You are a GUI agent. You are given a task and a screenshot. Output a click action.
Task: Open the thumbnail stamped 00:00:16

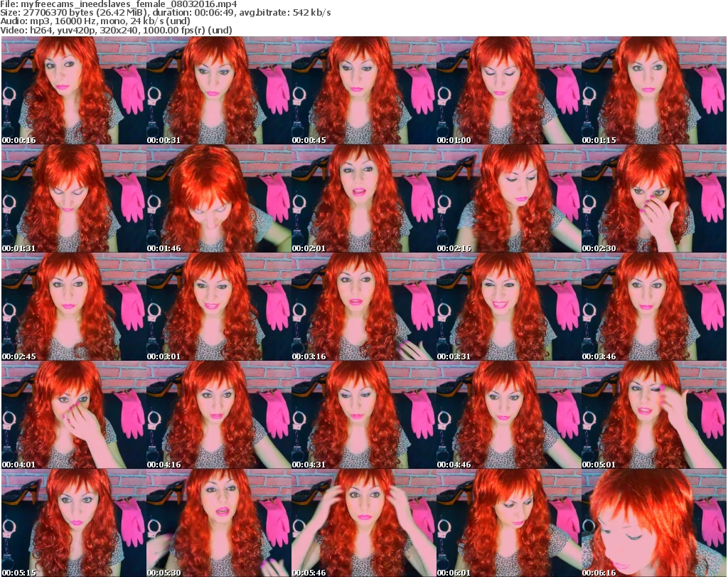73,90
